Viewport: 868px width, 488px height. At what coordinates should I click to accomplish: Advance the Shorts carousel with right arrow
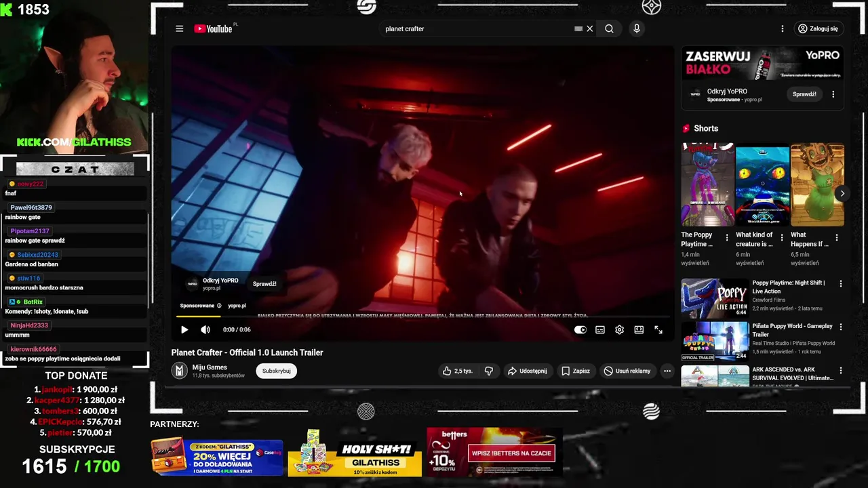842,193
